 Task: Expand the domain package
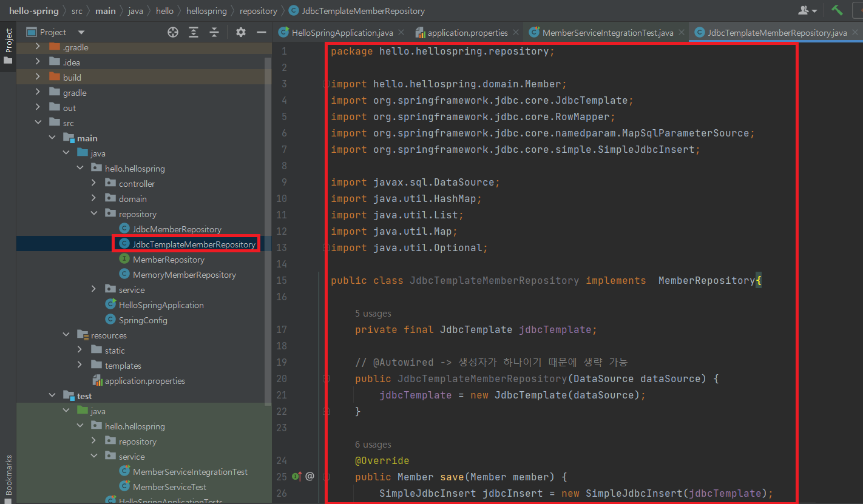[x=93, y=198]
